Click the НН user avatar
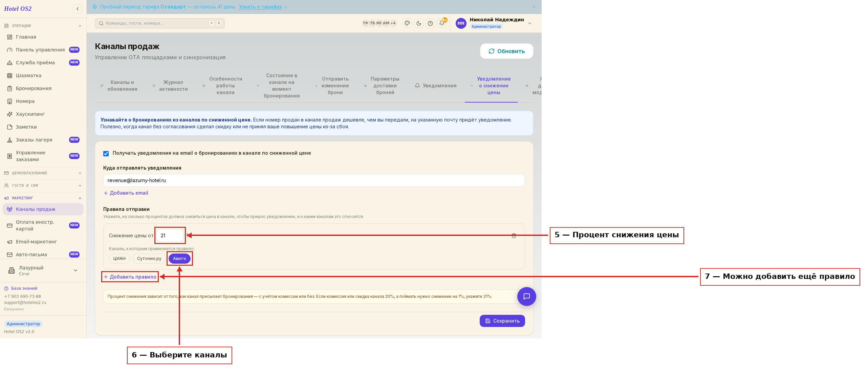 [461, 23]
